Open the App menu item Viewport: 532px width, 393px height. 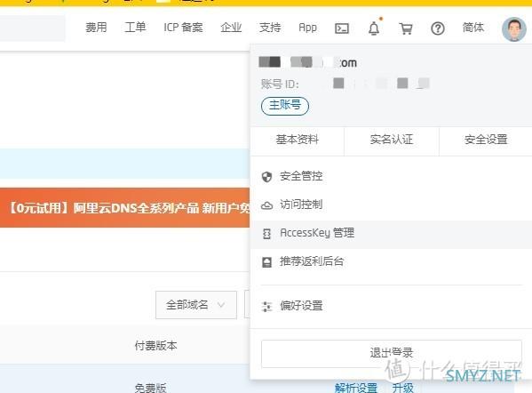tap(307, 28)
